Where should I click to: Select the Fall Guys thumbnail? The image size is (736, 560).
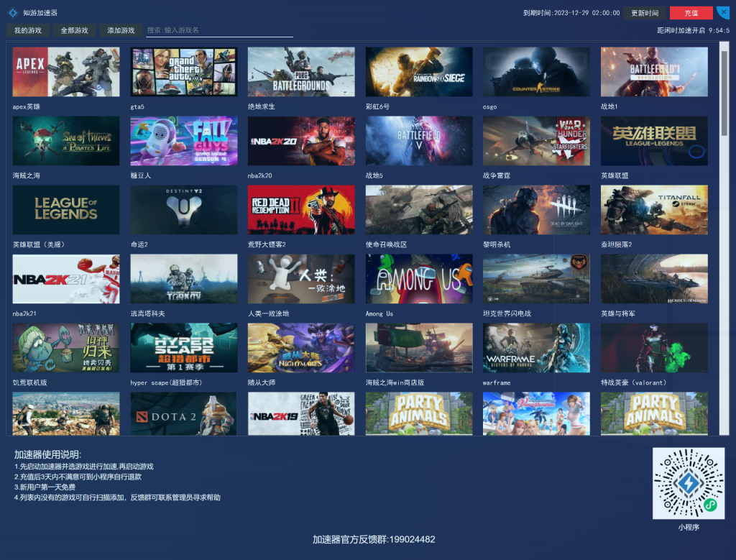pyautogui.click(x=183, y=141)
